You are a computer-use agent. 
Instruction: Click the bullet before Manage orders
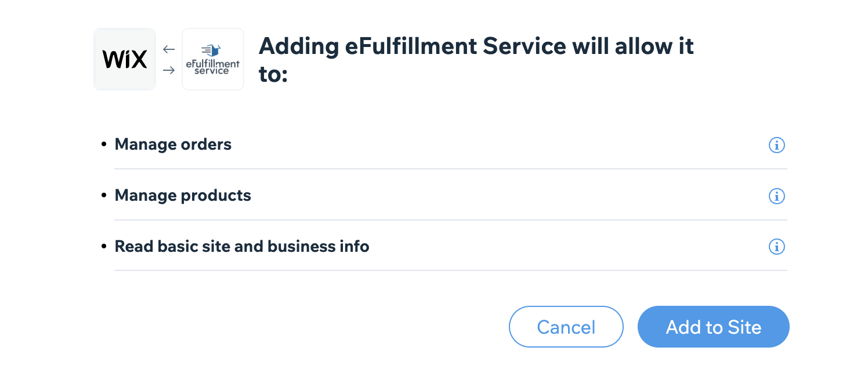pyautogui.click(x=104, y=144)
